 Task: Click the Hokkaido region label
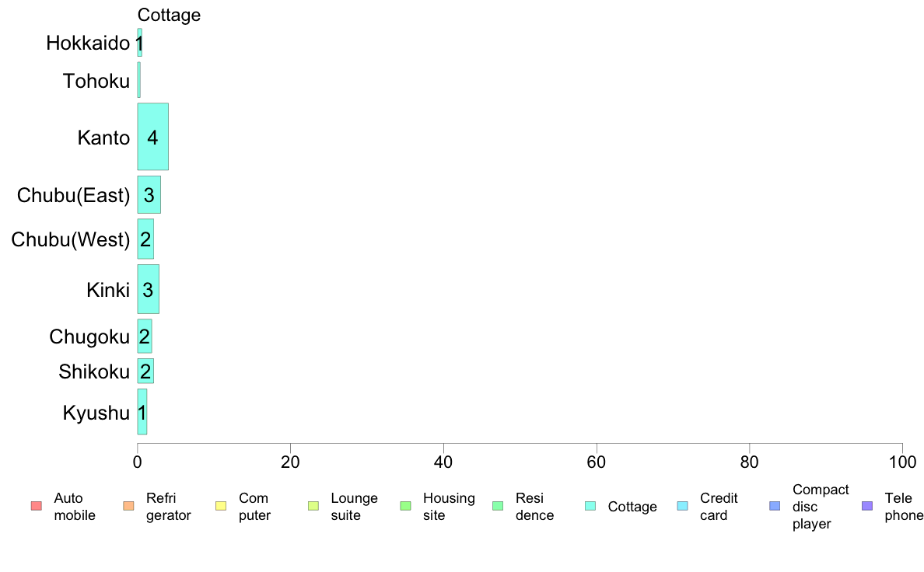88,43
